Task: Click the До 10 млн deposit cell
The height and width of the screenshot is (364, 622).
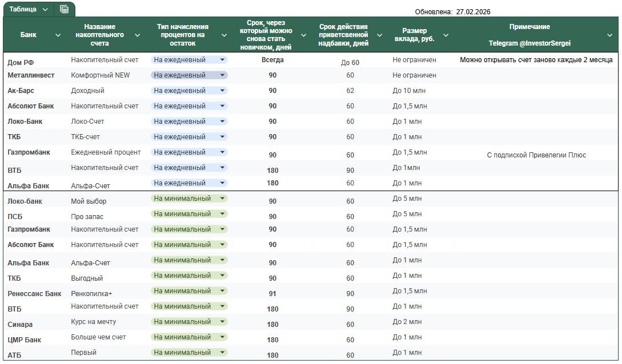Action: [409, 91]
